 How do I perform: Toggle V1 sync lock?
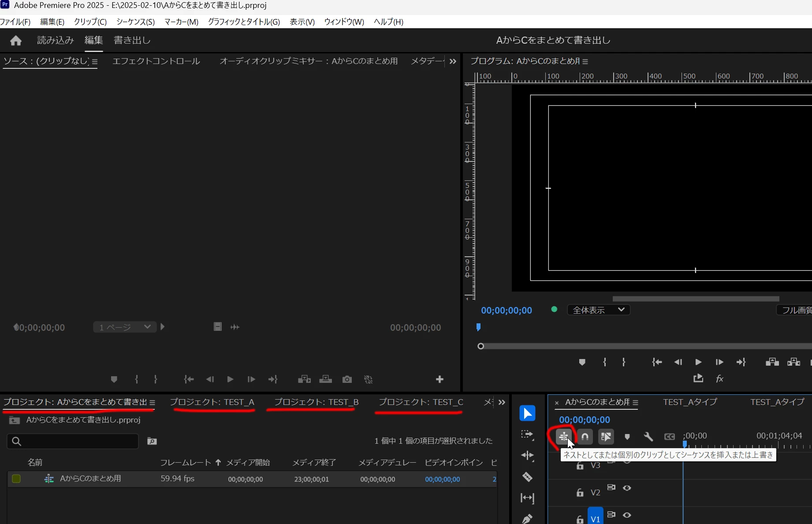point(611,514)
